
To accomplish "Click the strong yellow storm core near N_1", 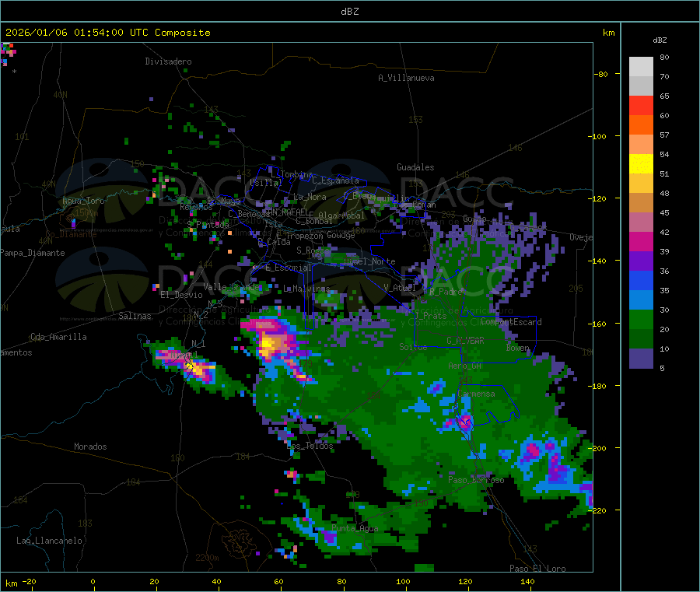I will (x=195, y=368).
